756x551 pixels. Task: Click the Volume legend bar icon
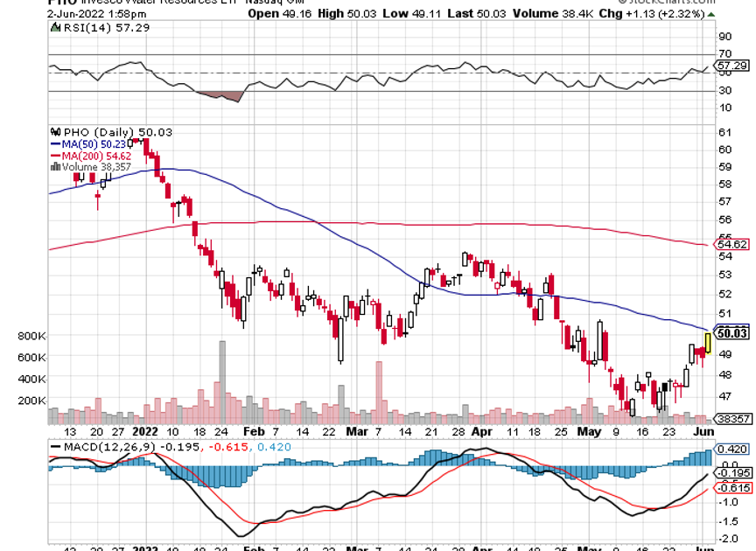[56, 166]
